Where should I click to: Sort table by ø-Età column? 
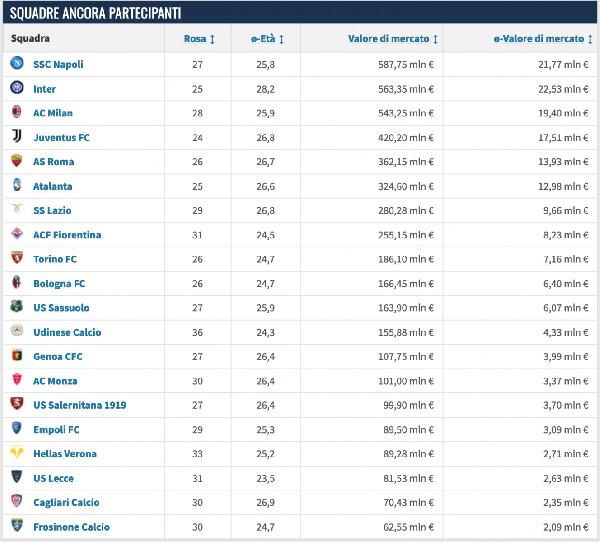267,39
